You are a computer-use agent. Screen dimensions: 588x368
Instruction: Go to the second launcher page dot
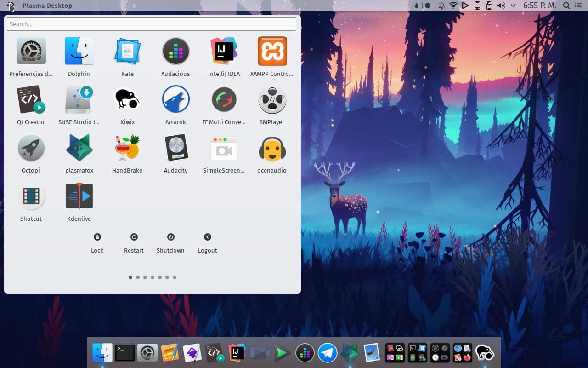point(138,277)
